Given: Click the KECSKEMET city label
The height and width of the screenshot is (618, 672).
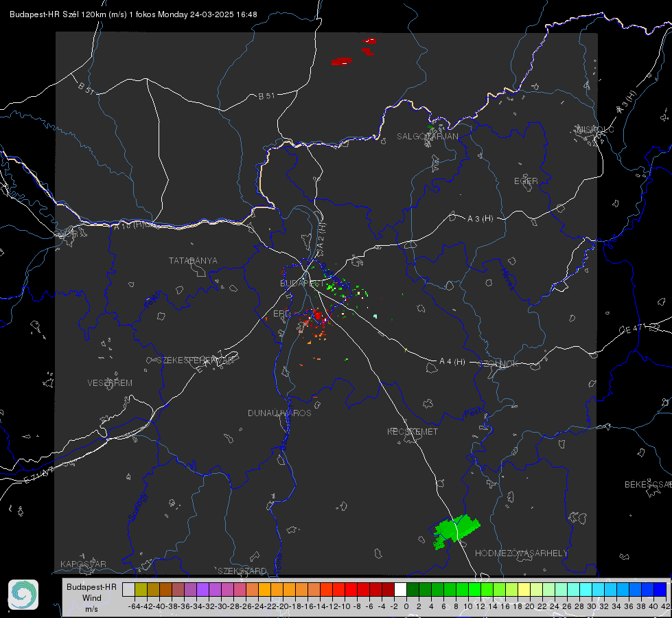Looking at the screenshot, I should click(413, 431).
